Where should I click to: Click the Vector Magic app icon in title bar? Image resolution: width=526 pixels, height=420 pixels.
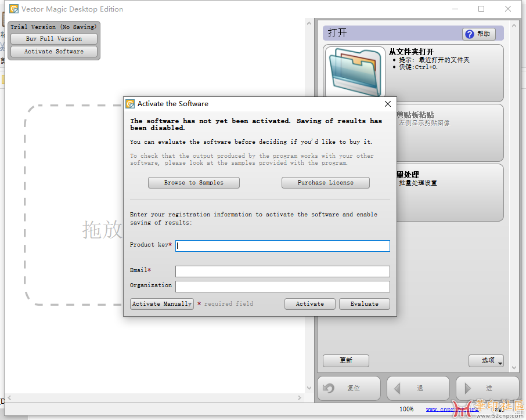tap(14, 9)
